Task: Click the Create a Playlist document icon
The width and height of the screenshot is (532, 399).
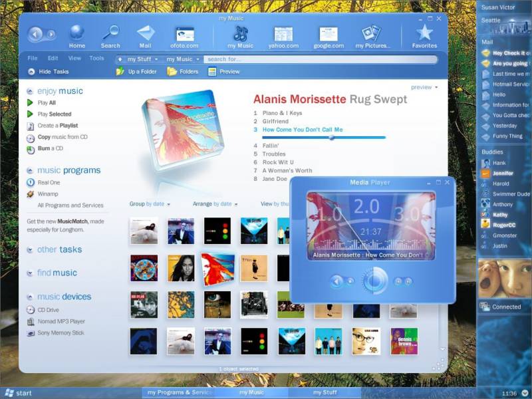Action: pos(30,126)
